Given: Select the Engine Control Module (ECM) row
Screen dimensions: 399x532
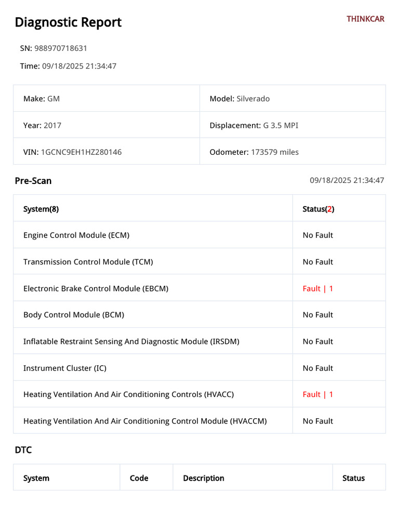Looking at the screenshot, I should tap(199, 235).
